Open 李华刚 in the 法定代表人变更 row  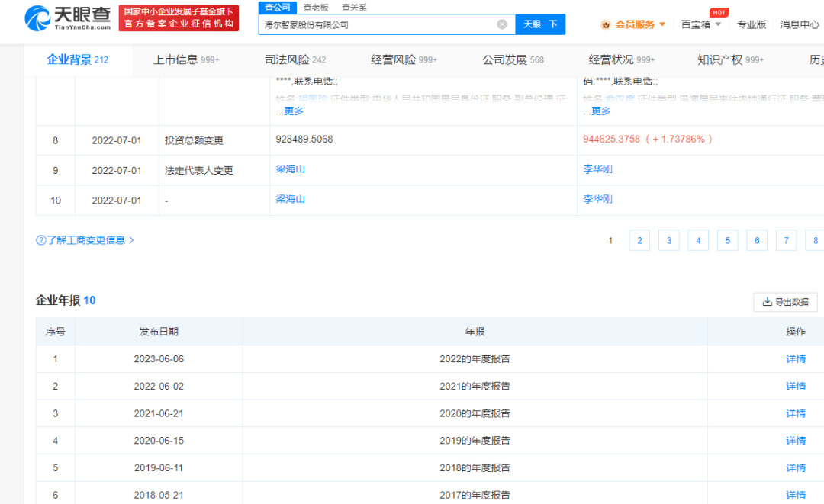pos(597,169)
